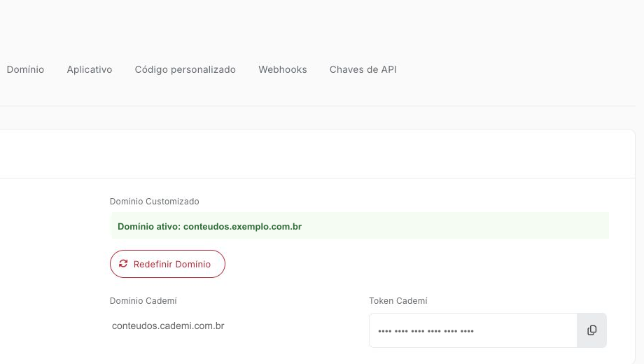Viewport: 644px width, 364px height.
Task: Select the Chaves de API tab
Action: tap(363, 69)
